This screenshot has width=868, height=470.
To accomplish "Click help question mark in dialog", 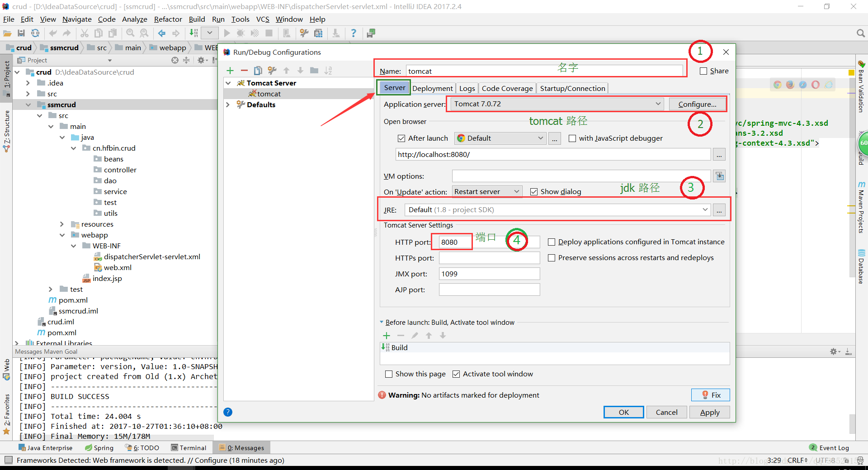I will click(x=228, y=412).
